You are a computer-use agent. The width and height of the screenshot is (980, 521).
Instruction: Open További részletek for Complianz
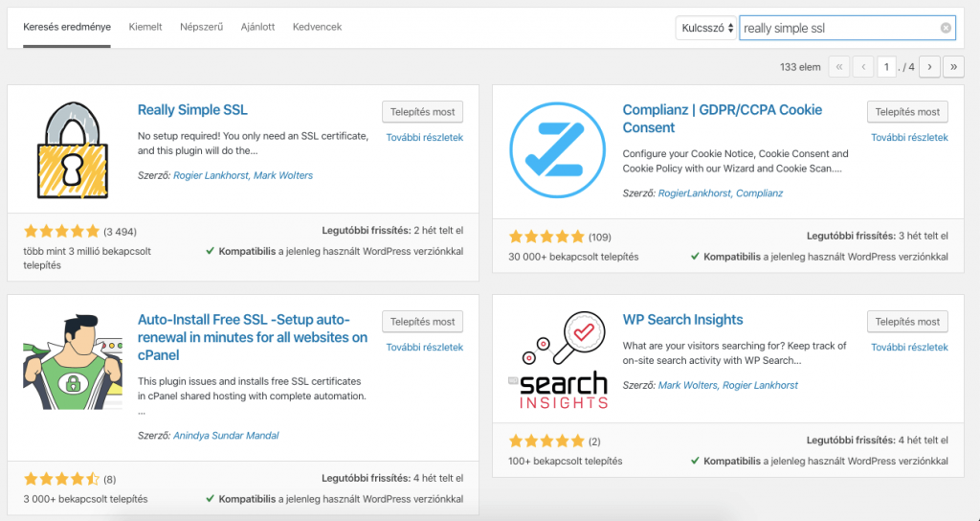coord(909,138)
